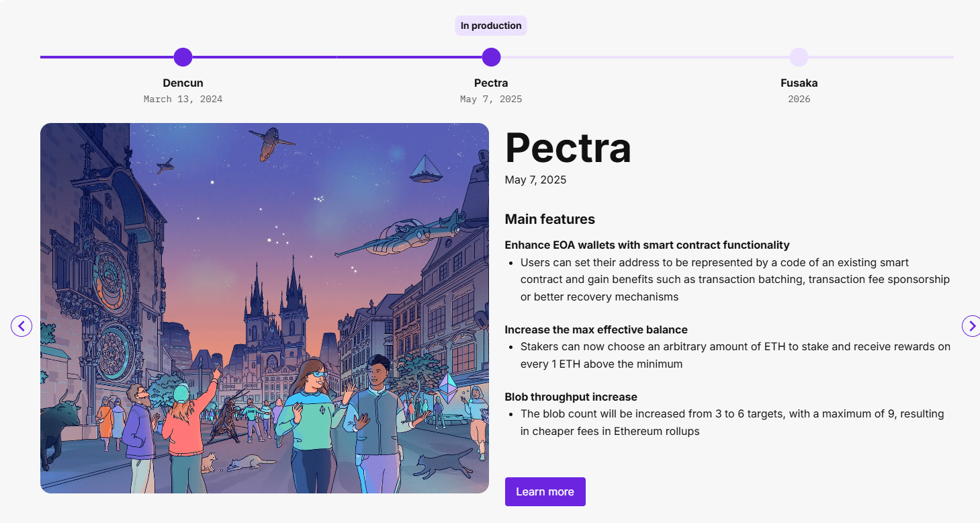The height and width of the screenshot is (523, 980).
Task: Click the Pectra label beneath the timeline
Action: [491, 83]
